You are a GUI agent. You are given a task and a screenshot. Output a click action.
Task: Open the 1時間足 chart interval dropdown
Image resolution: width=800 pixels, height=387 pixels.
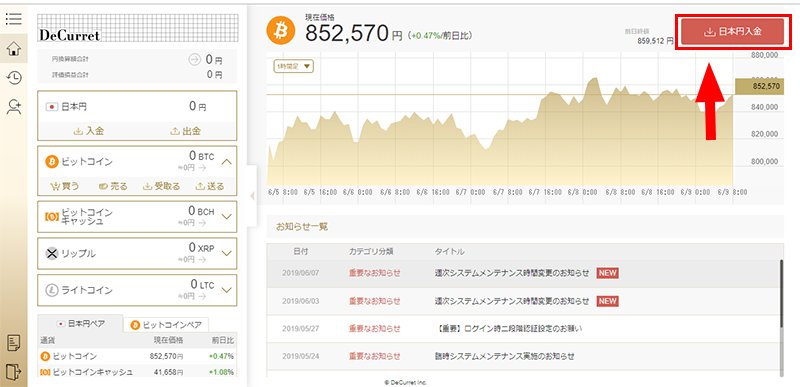point(293,66)
